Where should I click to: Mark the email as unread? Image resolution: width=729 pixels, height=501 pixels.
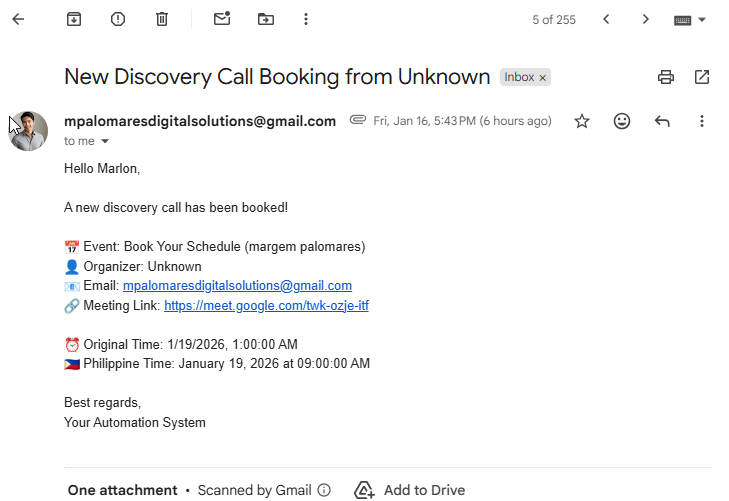click(222, 19)
